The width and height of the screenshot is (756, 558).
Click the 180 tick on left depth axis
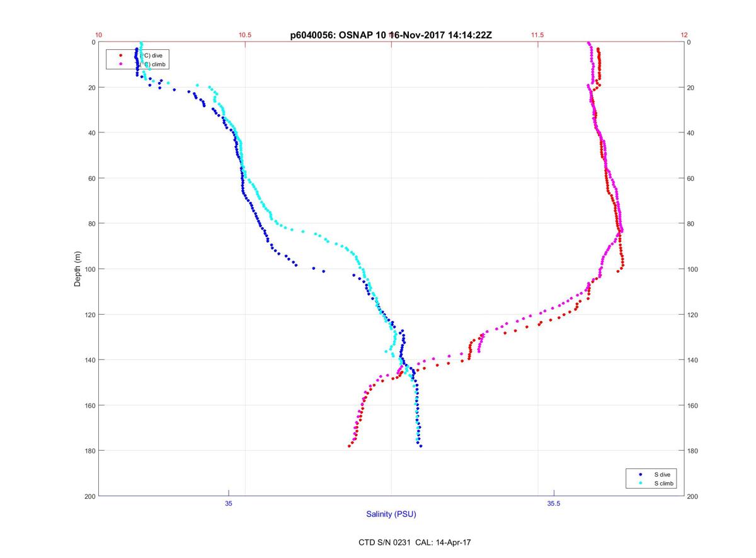click(89, 451)
